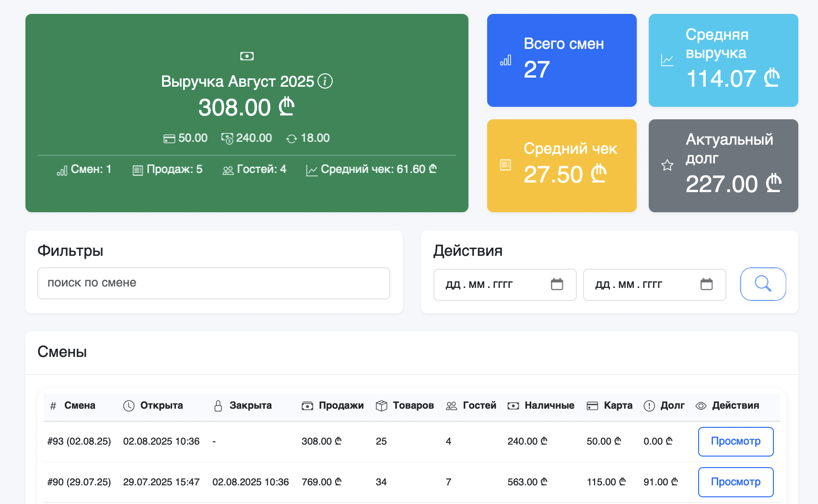Viewport: 818px width, 504px height.
Task: Click the banknote icon beside Наличные column header
Action: click(x=514, y=405)
